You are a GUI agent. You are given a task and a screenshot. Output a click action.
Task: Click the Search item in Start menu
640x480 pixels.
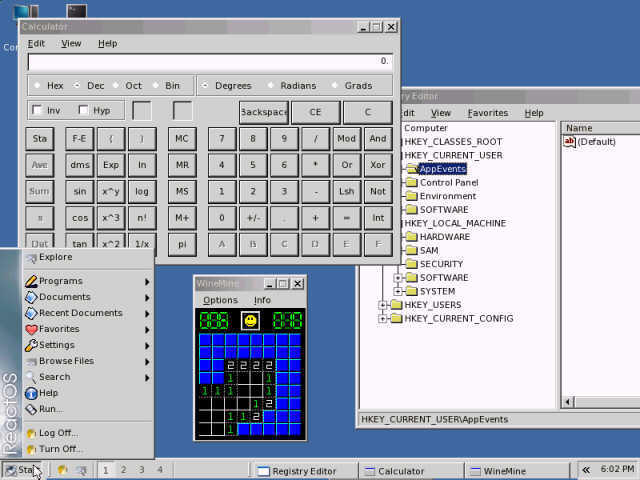tap(54, 377)
